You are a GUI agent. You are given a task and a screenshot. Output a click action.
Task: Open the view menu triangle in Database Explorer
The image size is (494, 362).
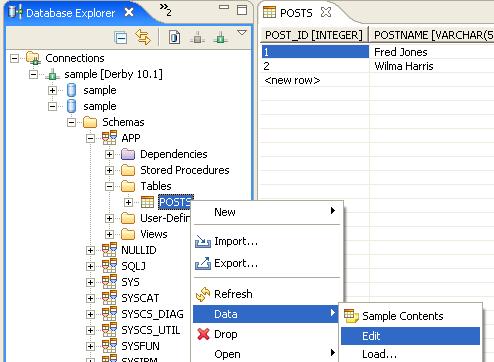(242, 32)
